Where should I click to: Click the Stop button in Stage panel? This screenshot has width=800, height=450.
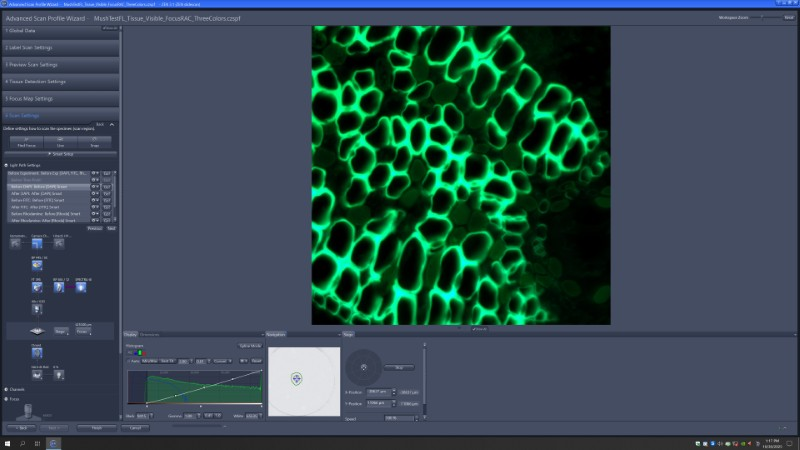coord(399,367)
